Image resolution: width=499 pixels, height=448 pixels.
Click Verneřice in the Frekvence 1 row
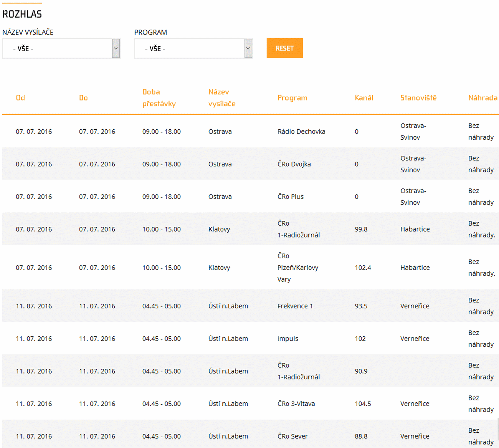415,306
